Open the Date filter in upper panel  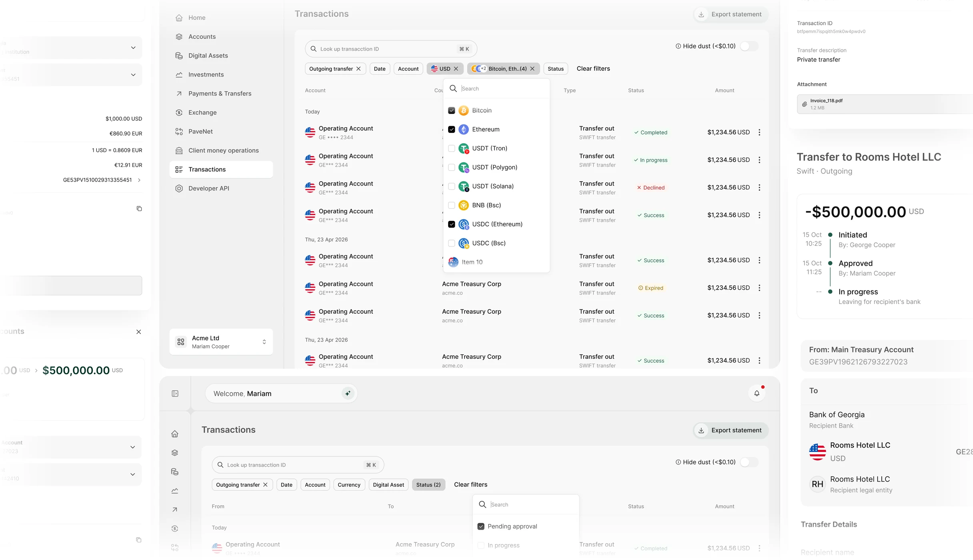pyautogui.click(x=380, y=69)
